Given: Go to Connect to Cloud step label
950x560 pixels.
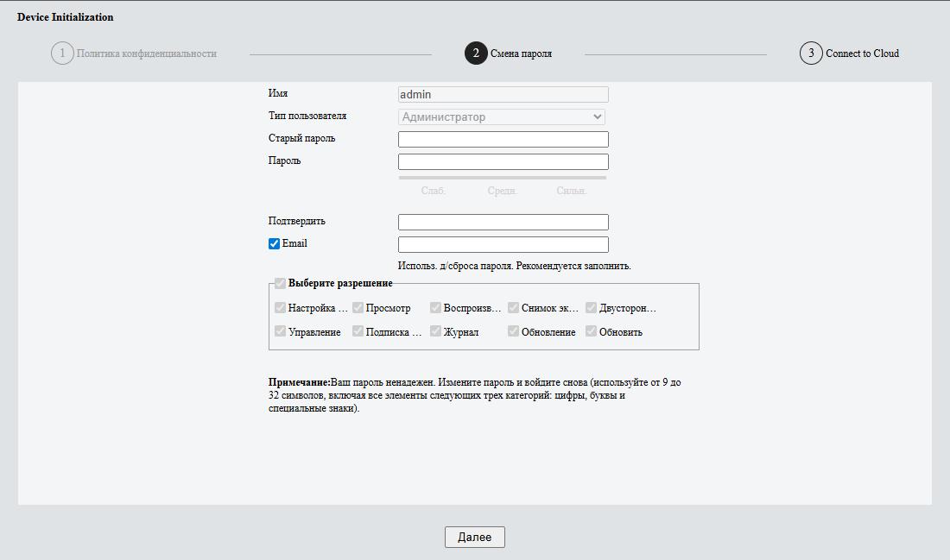Looking at the screenshot, I should pyautogui.click(x=862, y=53).
